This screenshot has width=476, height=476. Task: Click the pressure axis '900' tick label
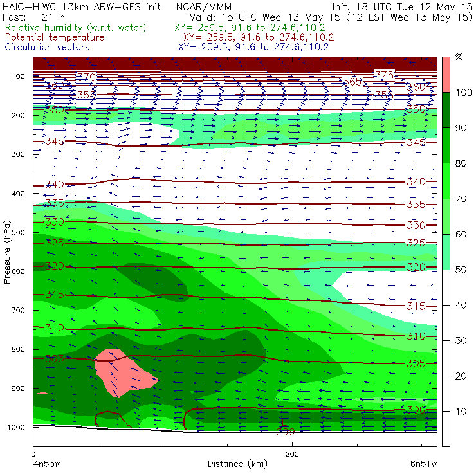pyautogui.click(x=18, y=389)
